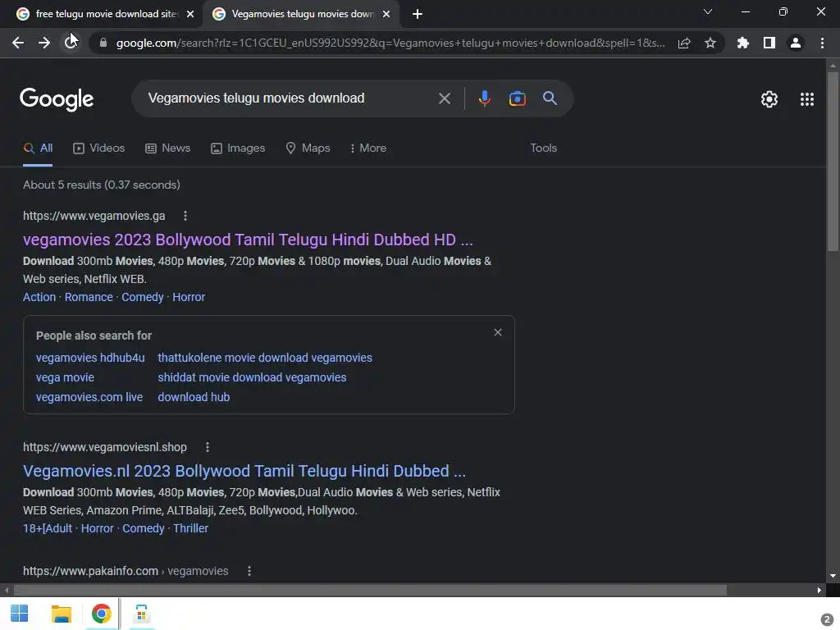Screen dimensions: 840x630
Task: Switch to Images results
Action: click(x=238, y=148)
